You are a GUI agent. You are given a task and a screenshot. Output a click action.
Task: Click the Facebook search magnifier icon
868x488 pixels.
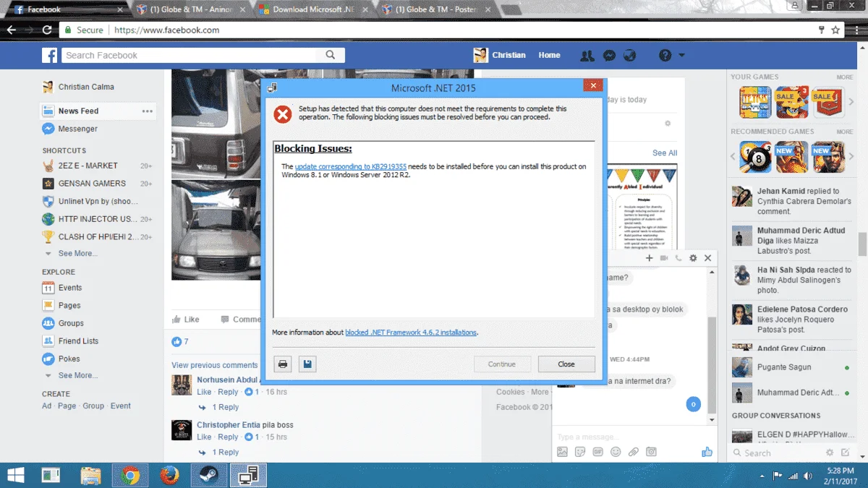331,55
